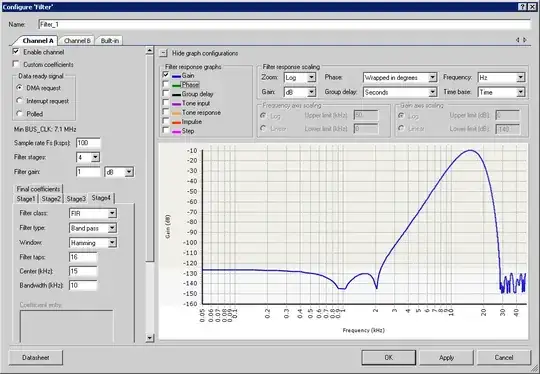Click the Datasheet button
The width and height of the screenshot is (540, 374).
pyautogui.click(x=36, y=357)
